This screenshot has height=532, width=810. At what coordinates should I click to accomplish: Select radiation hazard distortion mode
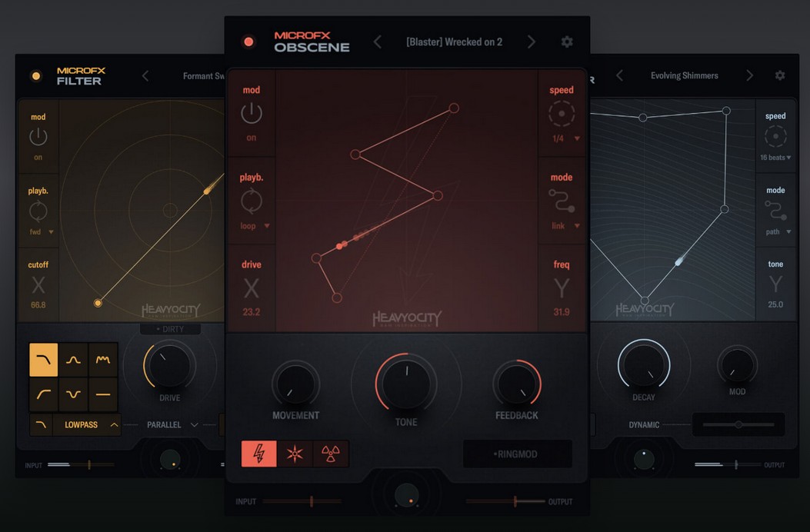click(x=331, y=454)
